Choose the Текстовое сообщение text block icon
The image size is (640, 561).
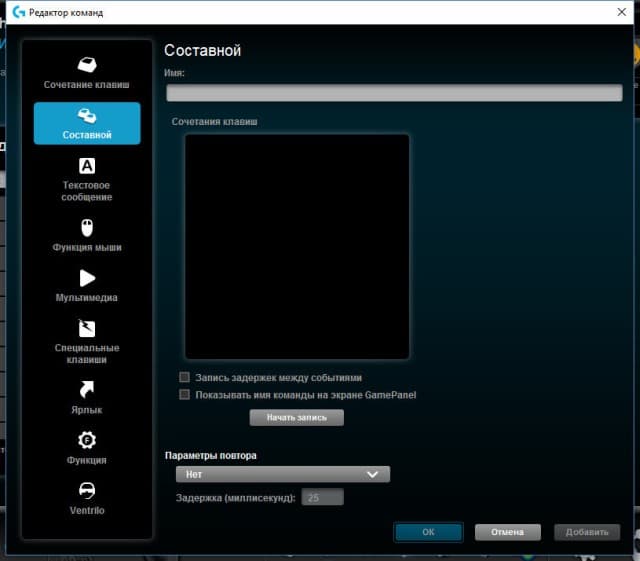tap(87, 166)
